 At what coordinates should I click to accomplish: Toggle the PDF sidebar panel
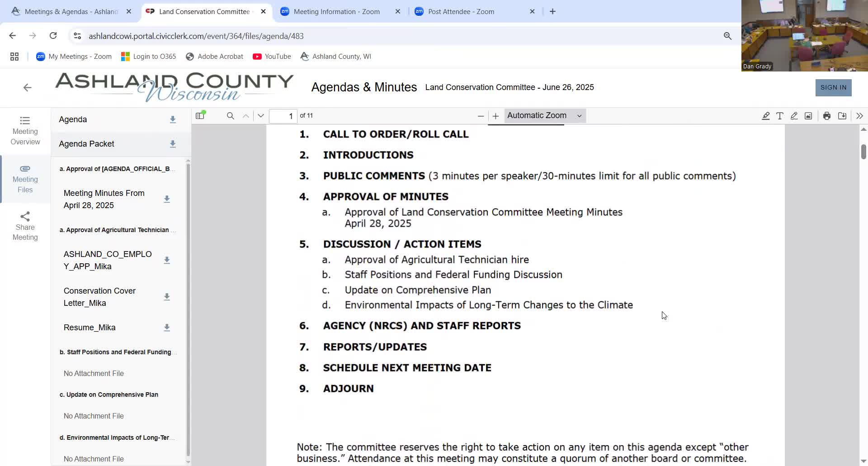[x=200, y=116]
